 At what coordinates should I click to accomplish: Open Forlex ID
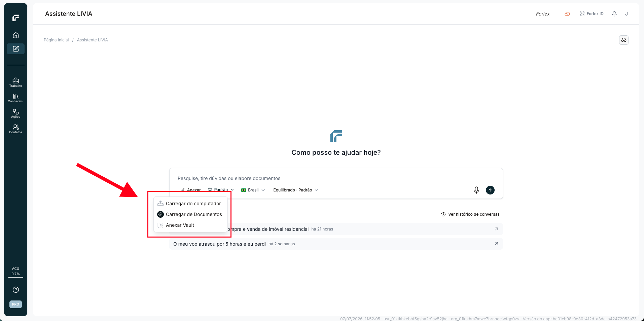pyautogui.click(x=592, y=14)
